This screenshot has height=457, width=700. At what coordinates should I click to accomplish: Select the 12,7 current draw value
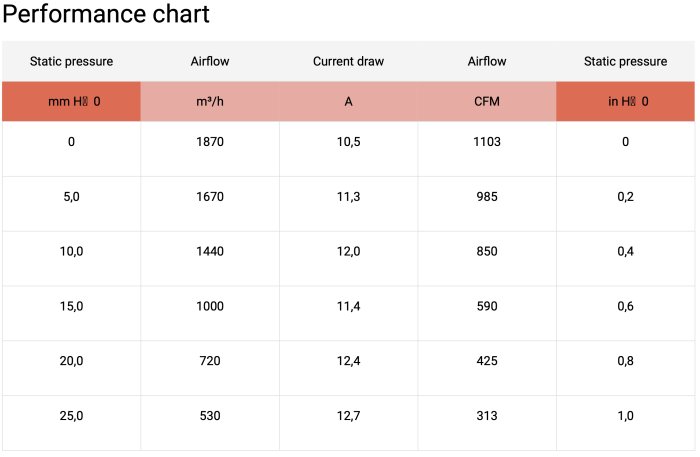(x=348, y=415)
